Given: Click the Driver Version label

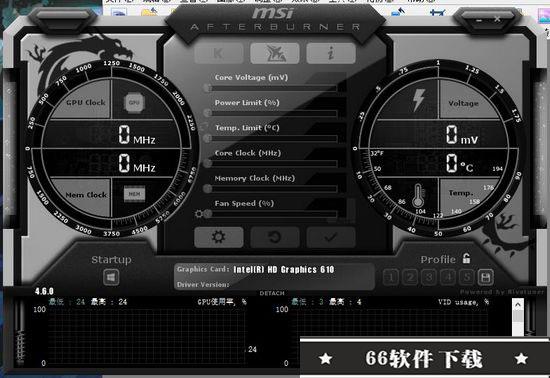Looking at the screenshot, I should click(x=203, y=284).
